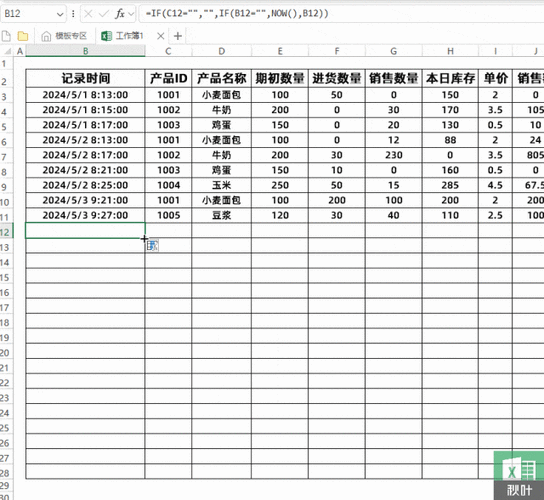The image size is (544, 500).
Task: Select stock cell 285
Action: pyautogui.click(x=450, y=185)
